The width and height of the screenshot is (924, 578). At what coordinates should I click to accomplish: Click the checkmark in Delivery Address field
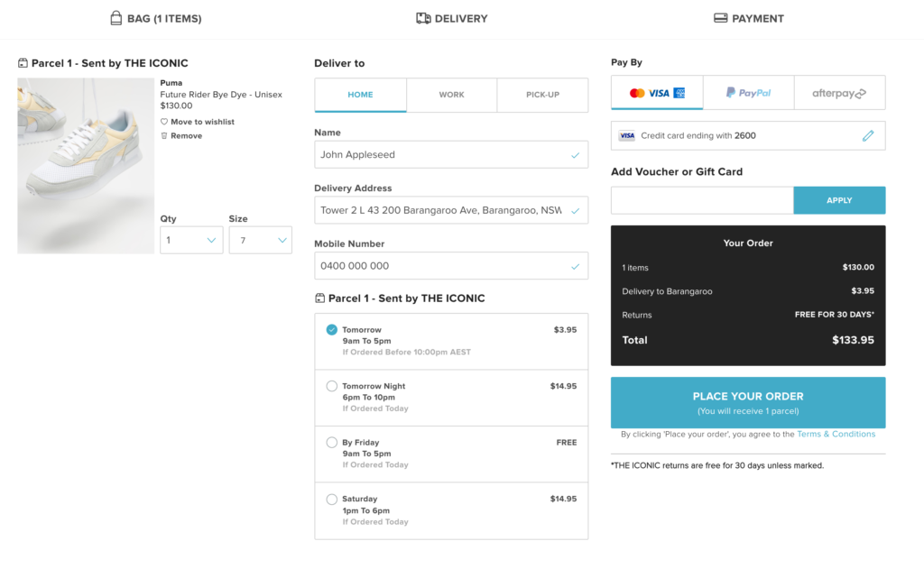pyautogui.click(x=575, y=211)
